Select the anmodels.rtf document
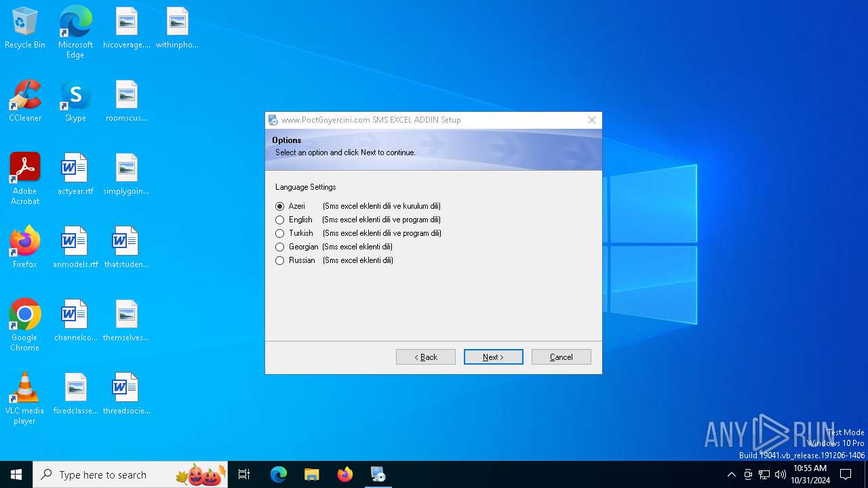This screenshot has width=868, height=488. coord(75,248)
